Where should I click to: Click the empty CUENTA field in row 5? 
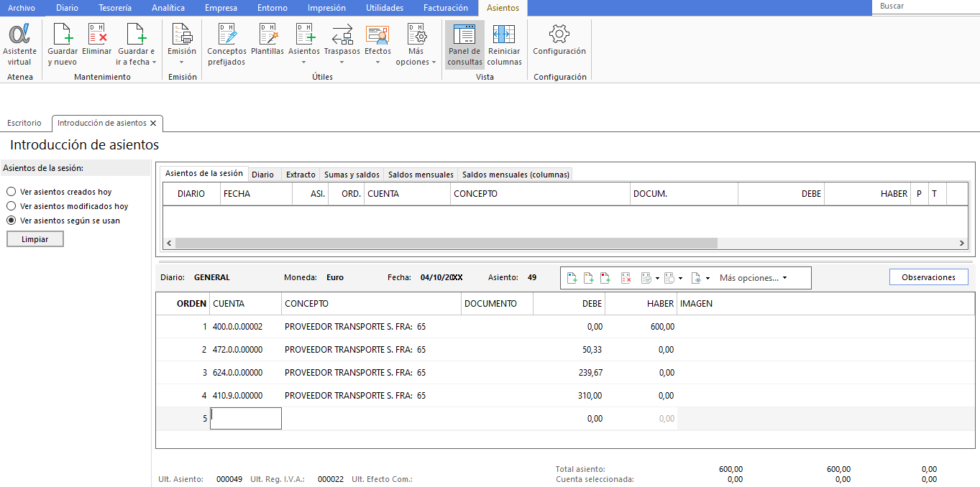[245, 418]
